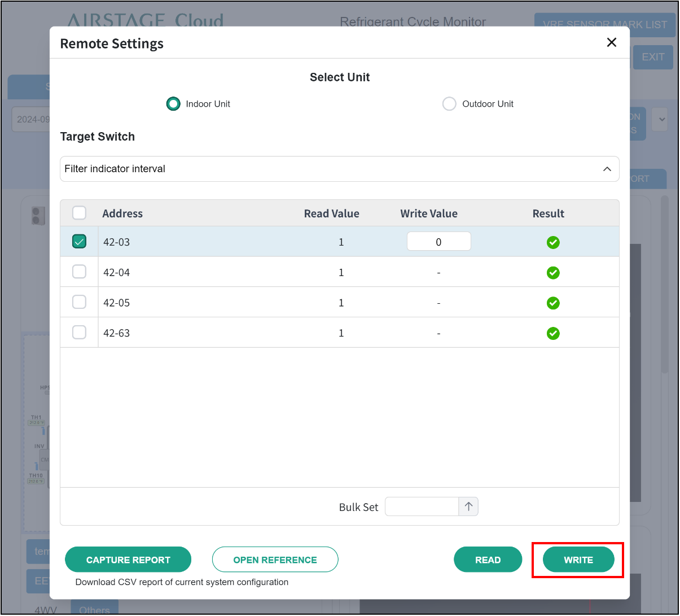Tick the checkbox for address 42-63
The height and width of the screenshot is (616, 680).
[80, 333]
